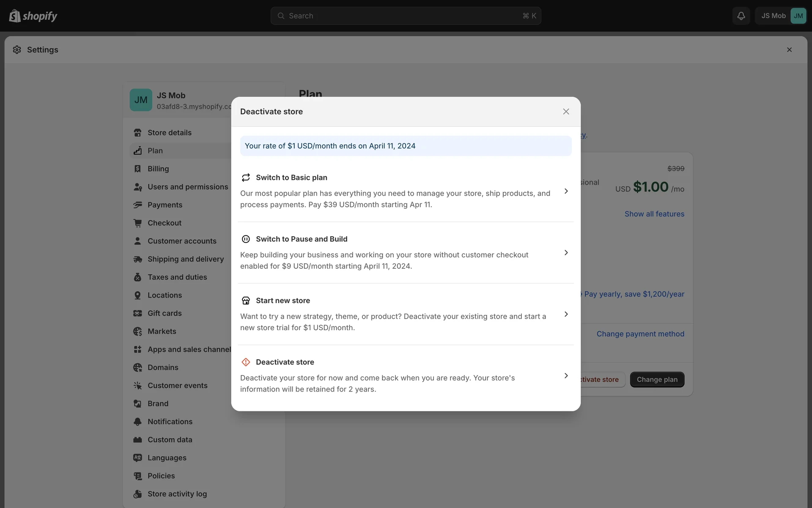
Task: Click the Shopify logo icon
Action: (x=15, y=16)
